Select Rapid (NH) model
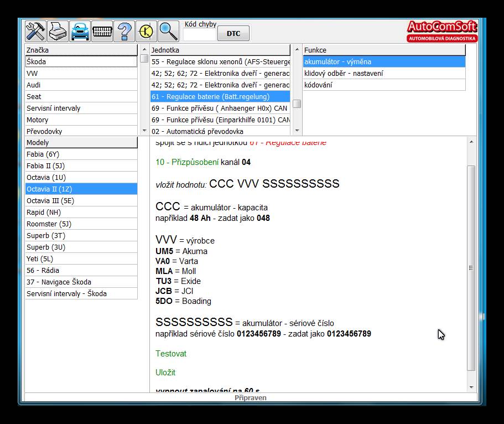 [81, 213]
